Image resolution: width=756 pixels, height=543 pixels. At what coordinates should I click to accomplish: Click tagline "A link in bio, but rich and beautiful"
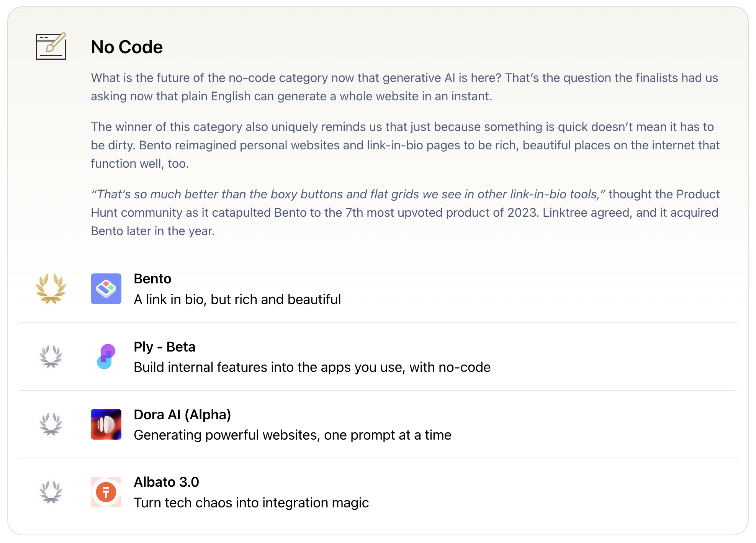[x=237, y=299]
